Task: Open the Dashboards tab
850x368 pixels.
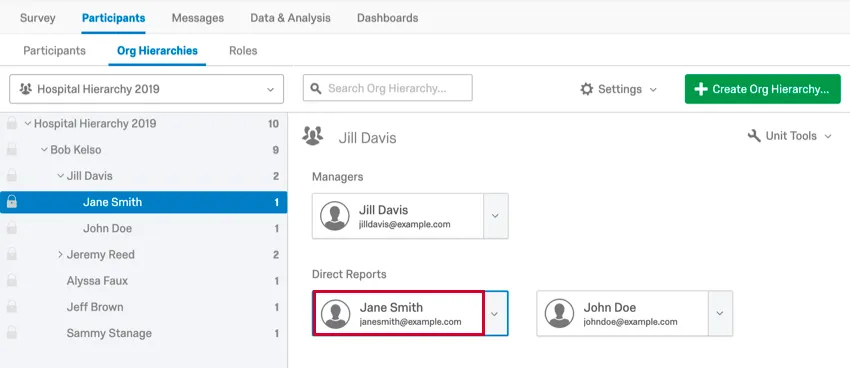Action: point(388,18)
